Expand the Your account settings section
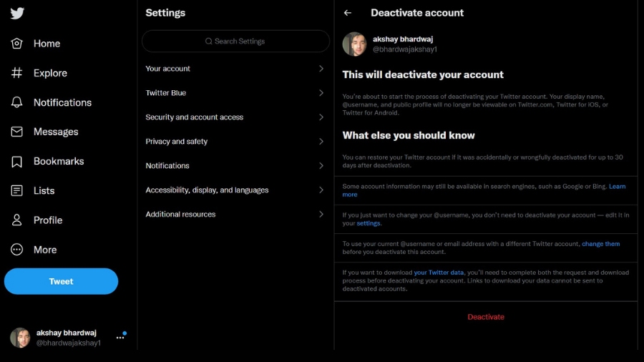This screenshot has width=644, height=362. click(321, 69)
